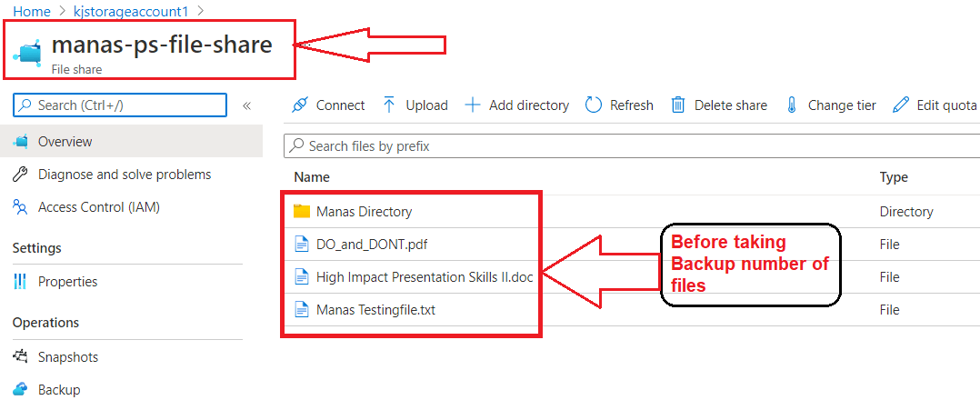980x400 pixels.
Task: Click file icon of High Impact Presentation doc
Action: pos(302,277)
